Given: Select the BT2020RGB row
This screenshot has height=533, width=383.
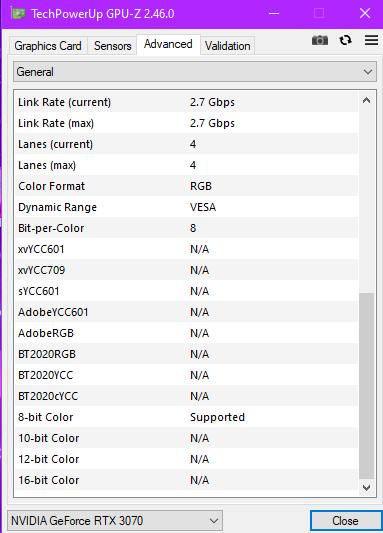Looking at the screenshot, I should [187, 354].
